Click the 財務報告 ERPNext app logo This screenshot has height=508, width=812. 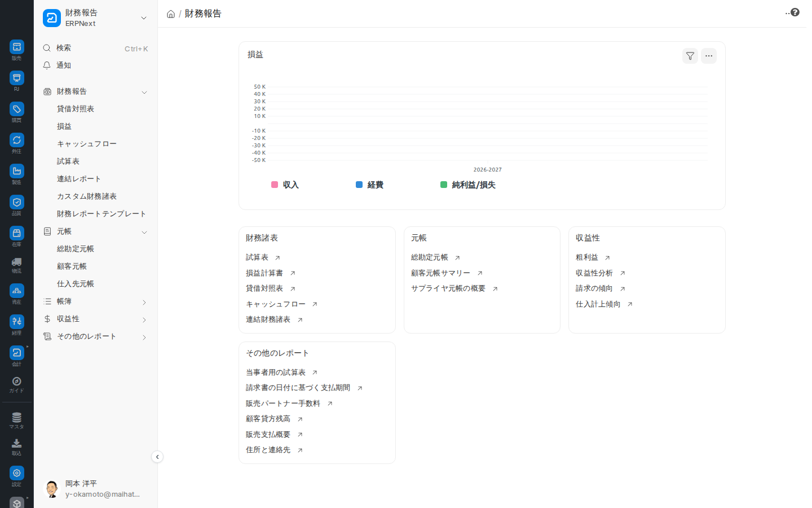52,18
